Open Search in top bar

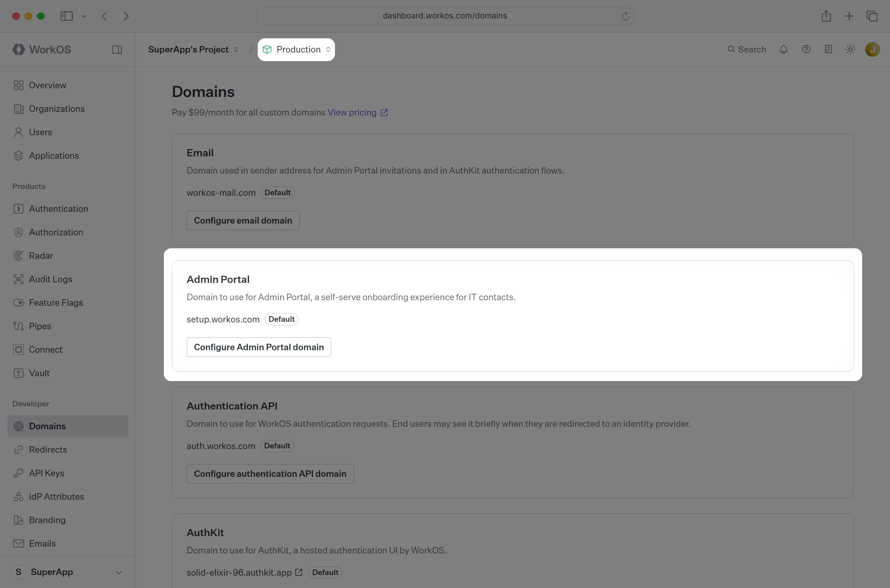tap(747, 49)
